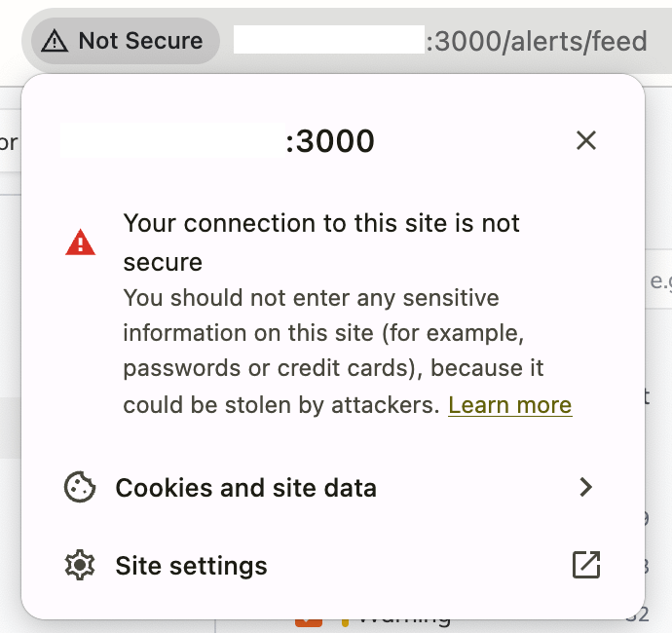Click the redacted host in address bar
Viewport: 672px width, 633px height.
click(329, 39)
